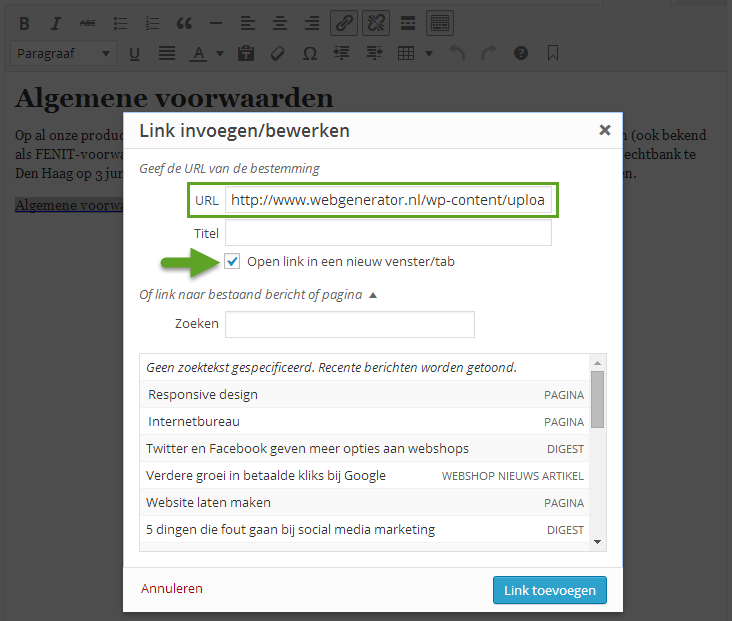Align text left
Viewport: 732px width, 621px height.
click(x=247, y=23)
